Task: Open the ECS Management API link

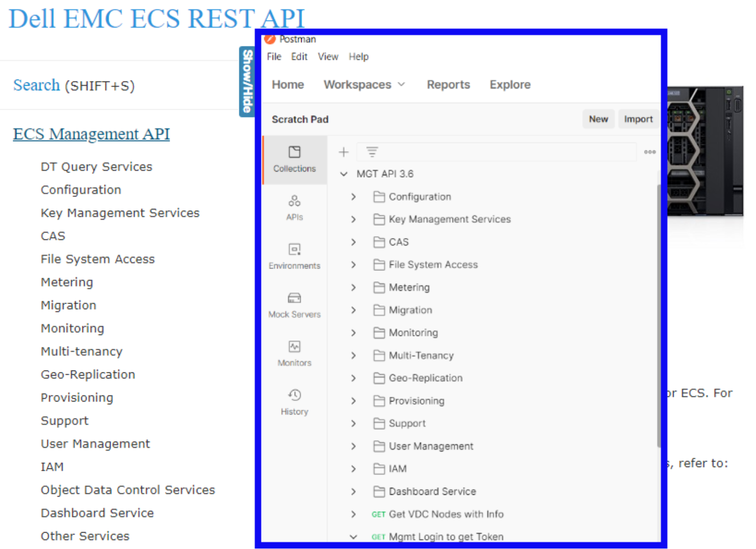Action: click(91, 134)
